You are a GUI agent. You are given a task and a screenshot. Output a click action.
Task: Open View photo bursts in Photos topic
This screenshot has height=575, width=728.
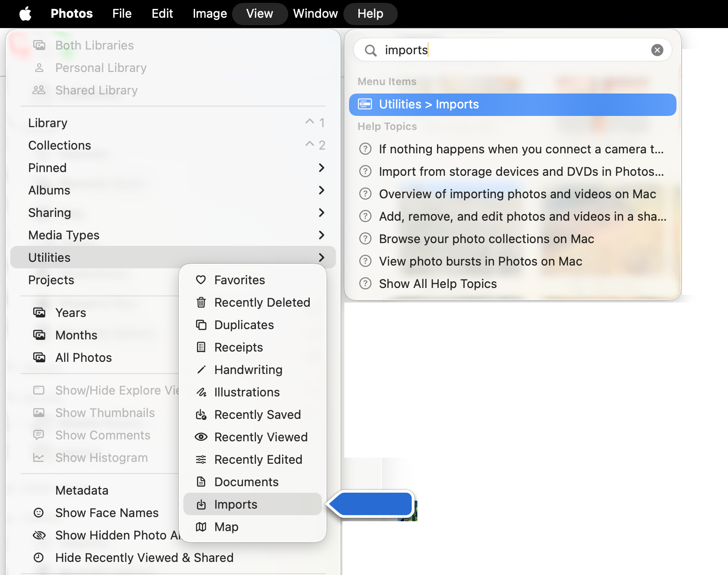pyautogui.click(x=513, y=261)
